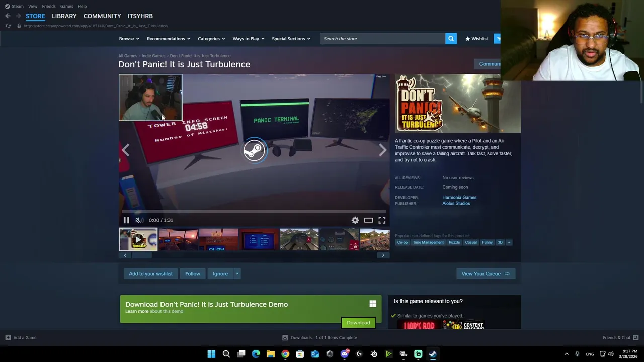Select the Puzzle tag
The image size is (644, 362).
[454, 242]
